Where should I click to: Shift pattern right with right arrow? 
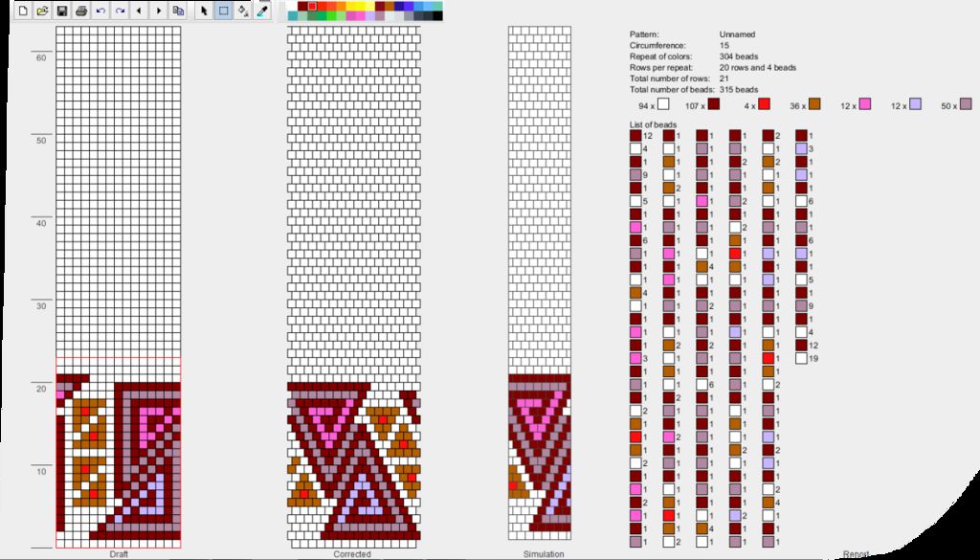tap(159, 11)
